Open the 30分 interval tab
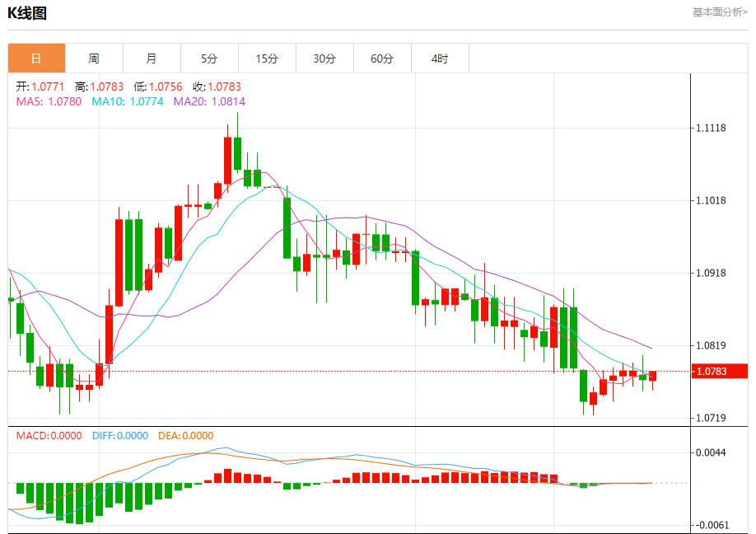The height and width of the screenshot is (534, 756). tap(324, 59)
